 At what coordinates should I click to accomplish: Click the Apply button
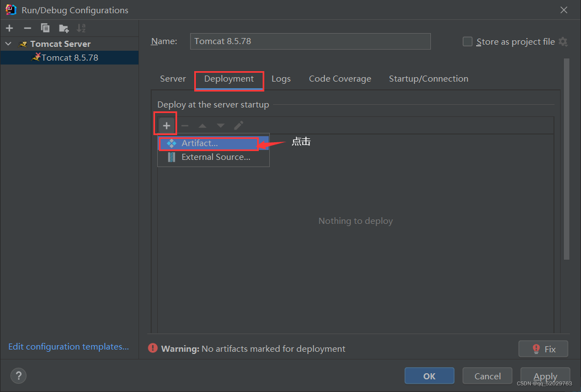pos(545,376)
